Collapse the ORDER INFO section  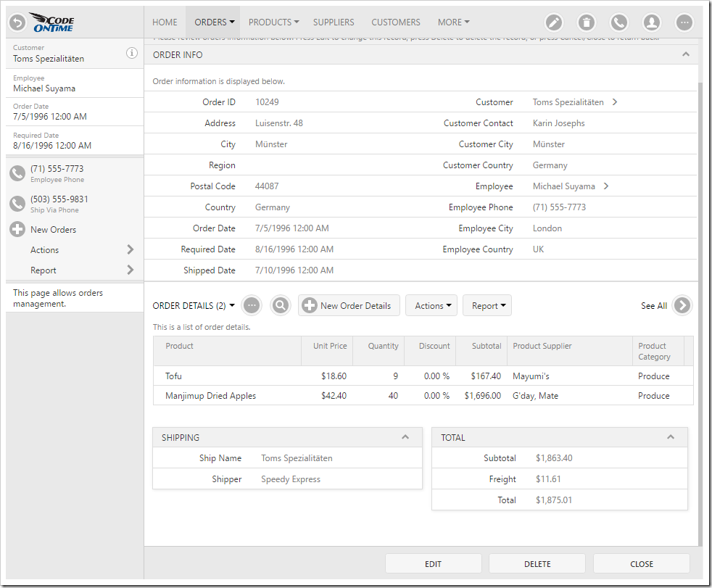(686, 54)
